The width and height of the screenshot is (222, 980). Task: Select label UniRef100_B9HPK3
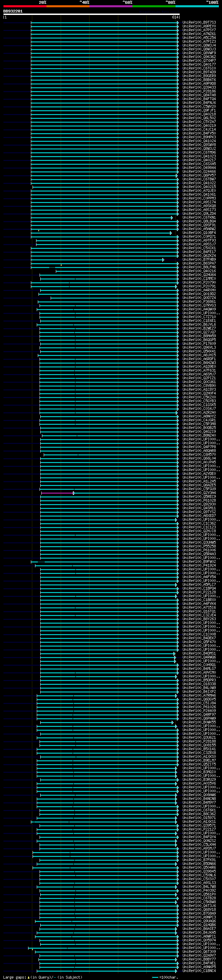point(199,137)
